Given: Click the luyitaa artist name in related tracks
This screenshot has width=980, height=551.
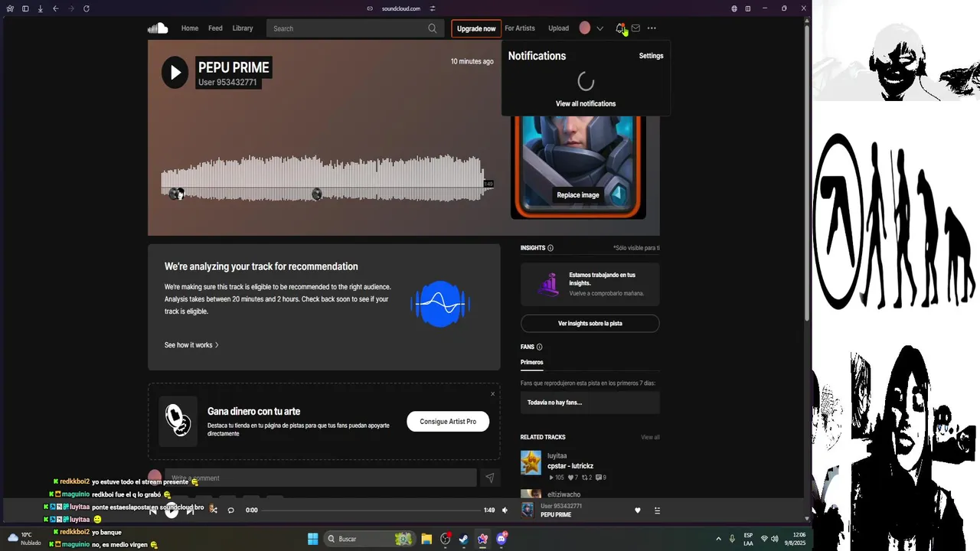Looking at the screenshot, I should click(x=557, y=456).
